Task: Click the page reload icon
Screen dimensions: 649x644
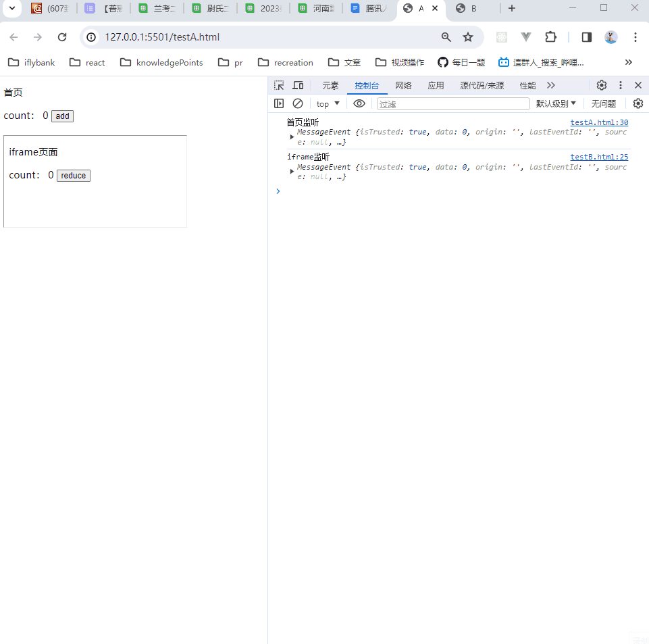Action: point(61,37)
